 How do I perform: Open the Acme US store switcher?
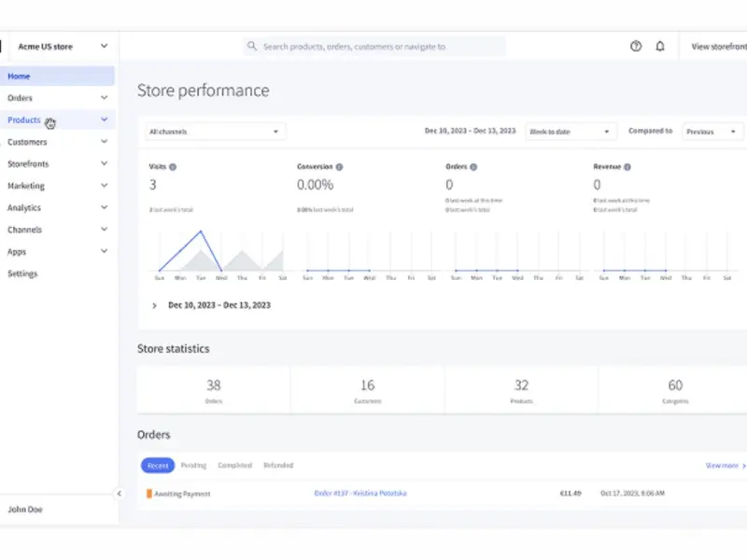point(62,46)
